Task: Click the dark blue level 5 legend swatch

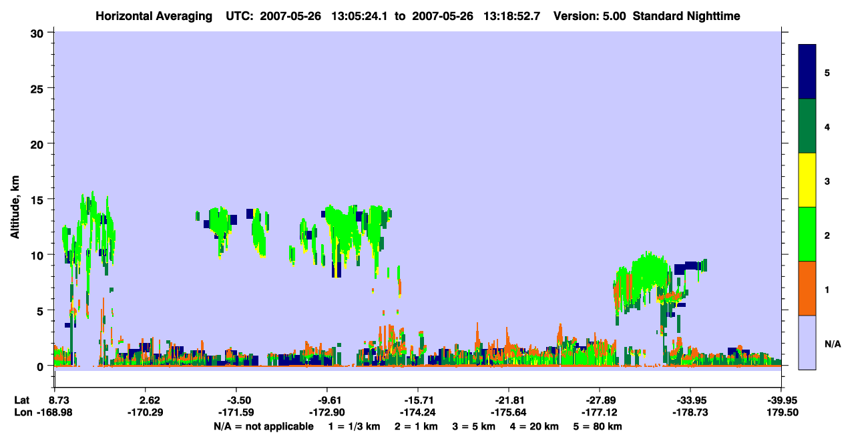Action: 807,72
